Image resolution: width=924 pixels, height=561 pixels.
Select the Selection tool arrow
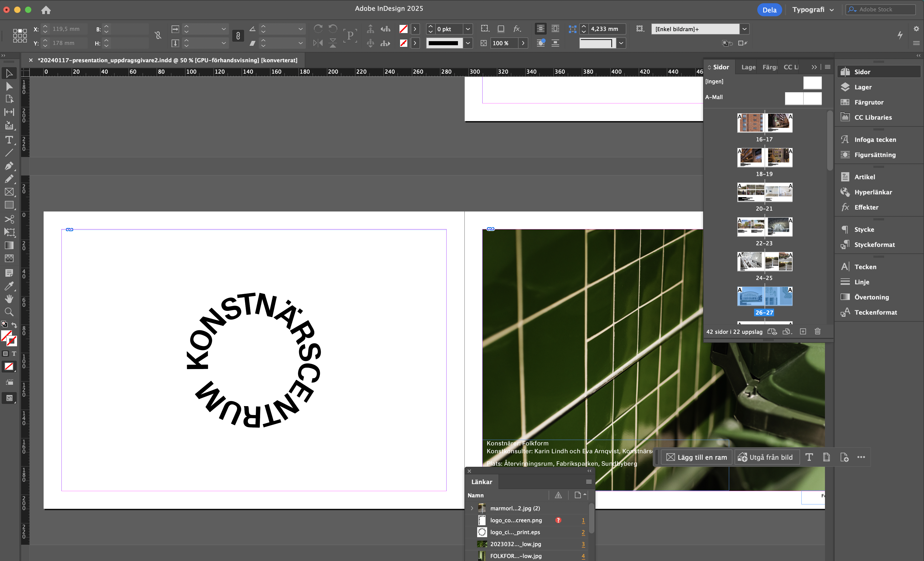(x=9, y=73)
